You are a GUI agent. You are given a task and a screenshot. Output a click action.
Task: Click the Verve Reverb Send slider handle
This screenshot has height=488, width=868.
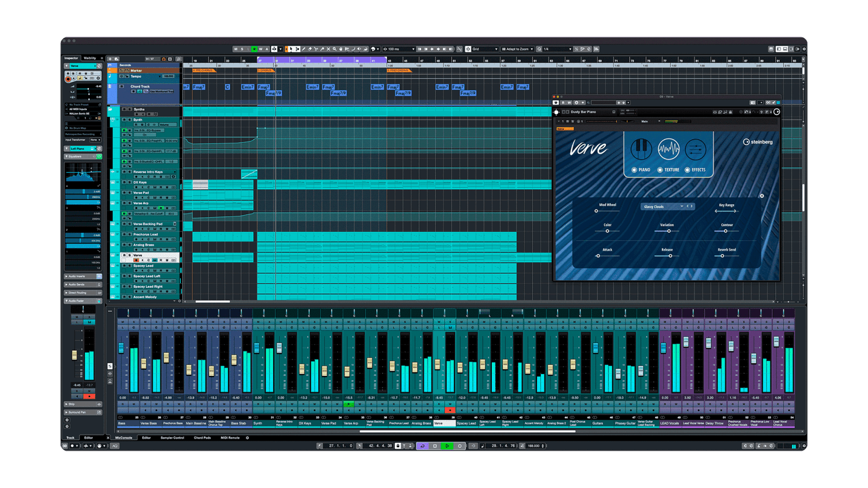pos(722,255)
